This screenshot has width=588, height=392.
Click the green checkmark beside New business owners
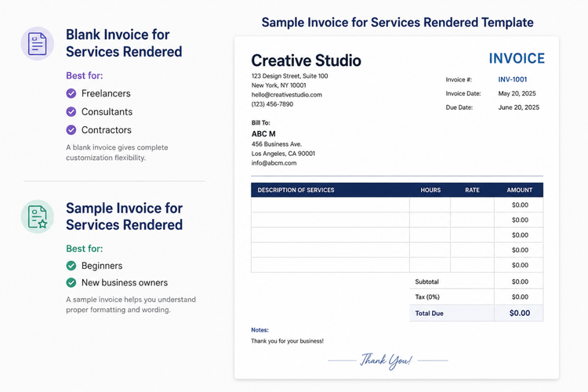coord(71,282)
